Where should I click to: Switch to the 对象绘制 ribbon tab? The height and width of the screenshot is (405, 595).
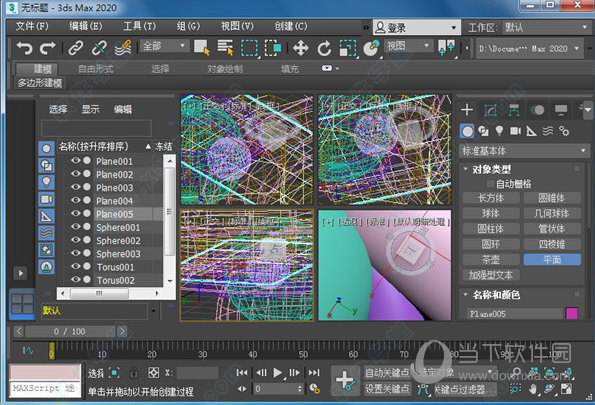tap(225, 69)
